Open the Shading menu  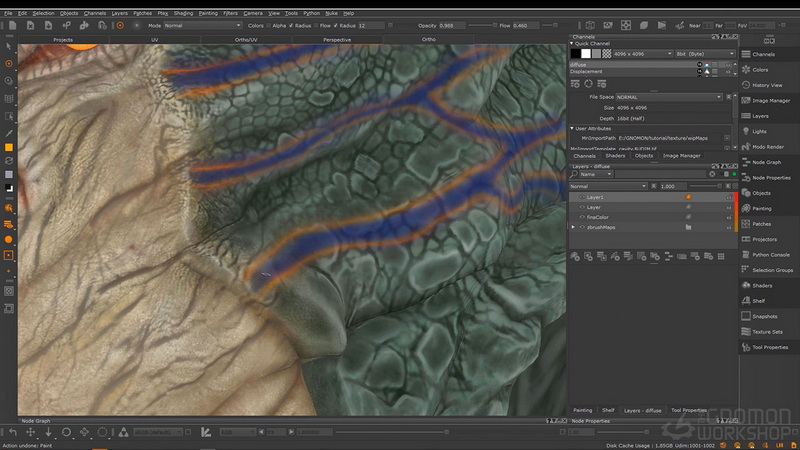tap(183, 13)
